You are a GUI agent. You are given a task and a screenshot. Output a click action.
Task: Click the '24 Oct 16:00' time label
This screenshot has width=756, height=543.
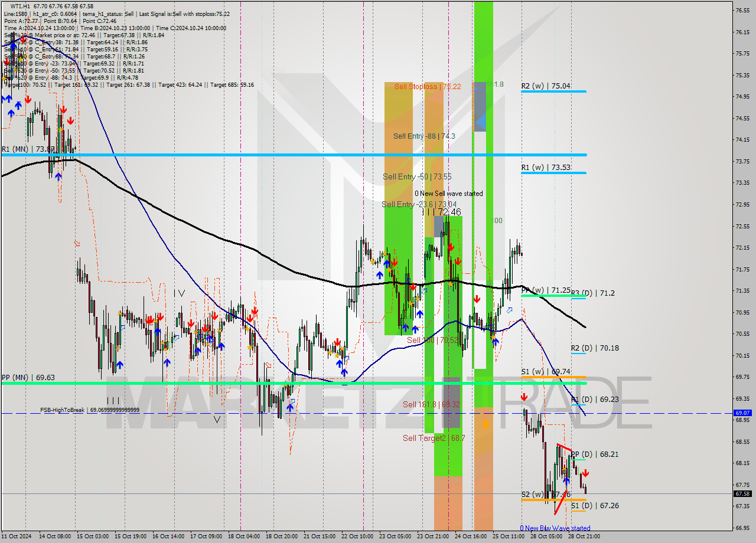(x=471, y=537)
